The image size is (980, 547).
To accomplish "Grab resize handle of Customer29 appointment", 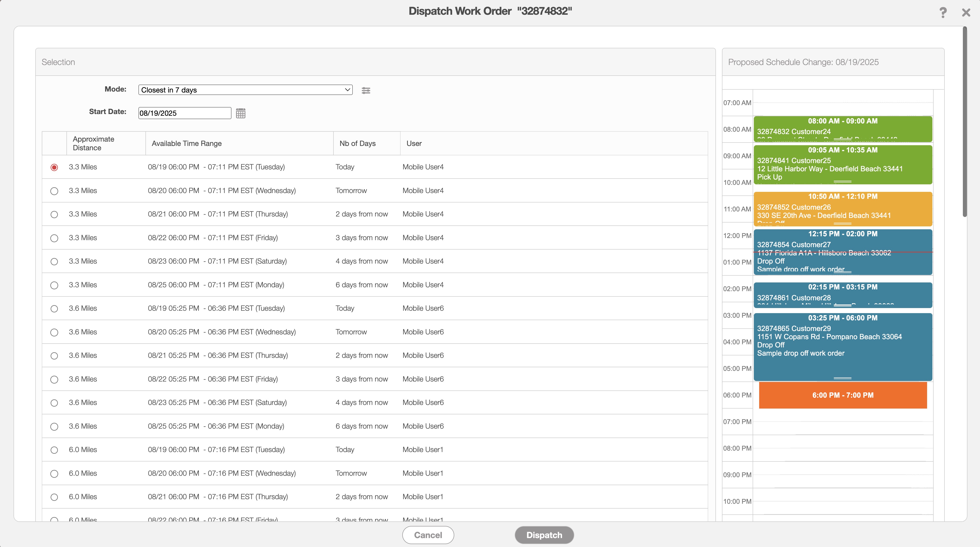I will tap(842, 378).
